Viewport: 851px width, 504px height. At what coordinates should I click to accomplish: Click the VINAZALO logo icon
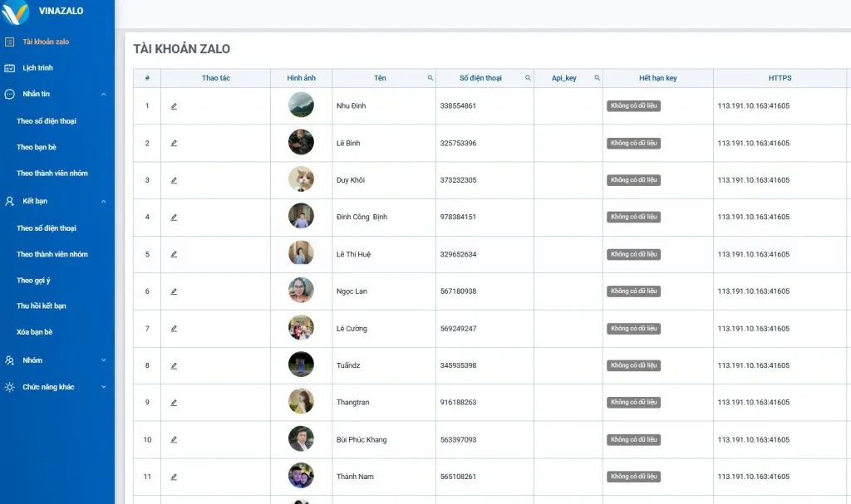coord(16,12)
